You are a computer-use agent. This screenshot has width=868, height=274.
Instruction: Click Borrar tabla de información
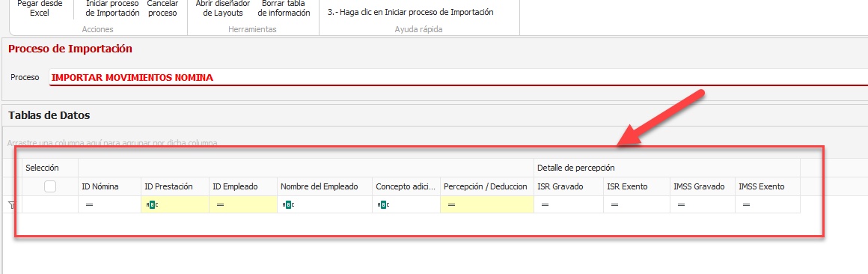click(284, 7)
